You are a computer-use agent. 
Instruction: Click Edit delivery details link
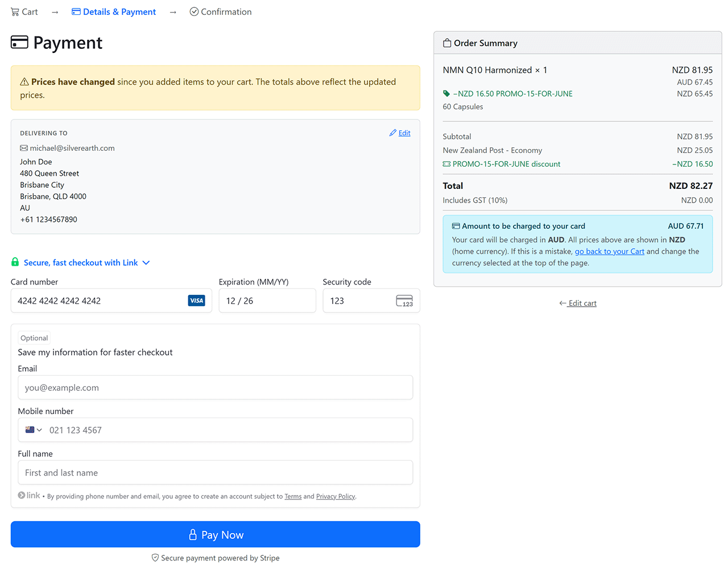[400, 133]
